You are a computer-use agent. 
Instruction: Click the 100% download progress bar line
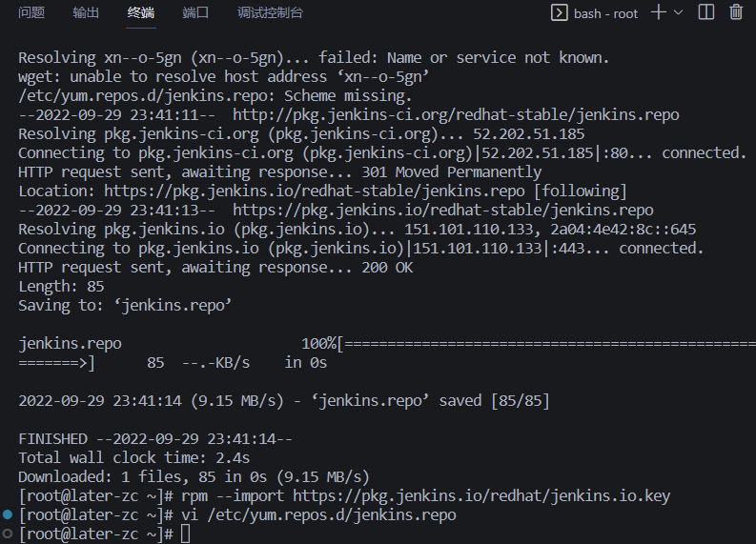(387, 344)
